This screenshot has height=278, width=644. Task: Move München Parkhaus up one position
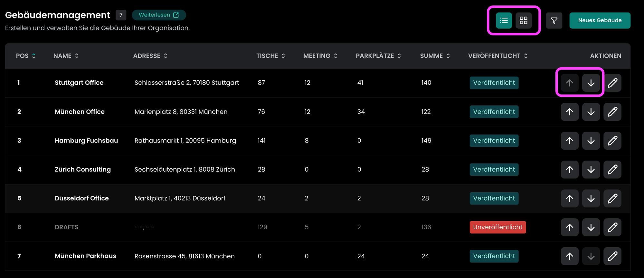coord(570,256)
